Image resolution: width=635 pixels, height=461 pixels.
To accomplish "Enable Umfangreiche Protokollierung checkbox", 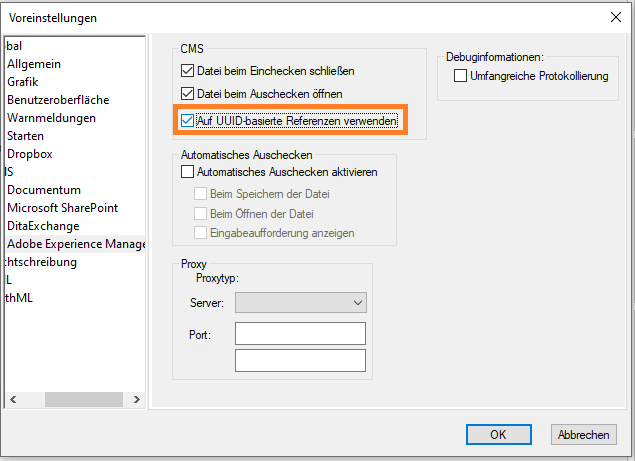I will (x=461, y=76).
